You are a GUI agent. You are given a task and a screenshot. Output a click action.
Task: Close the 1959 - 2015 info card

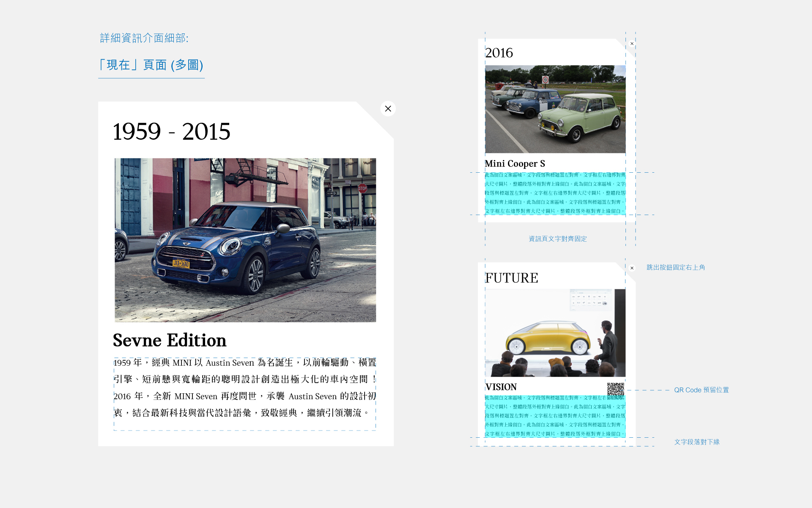tap(388, 109)
